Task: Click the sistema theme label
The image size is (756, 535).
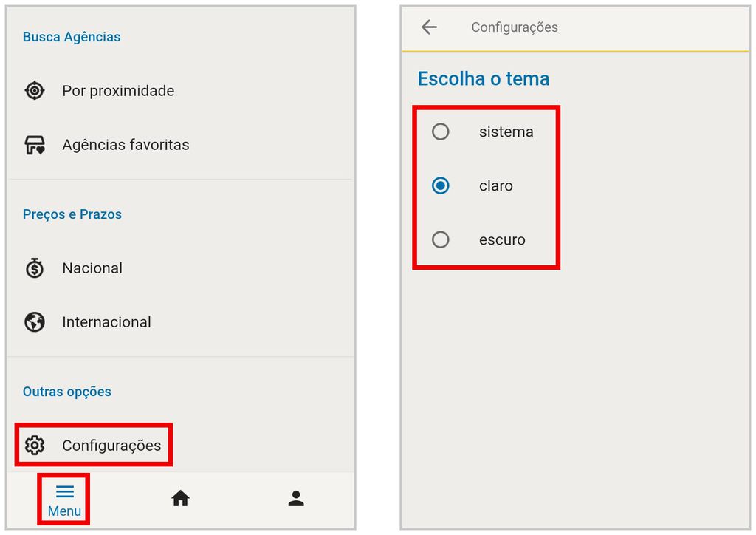Action: click(x=506, y=132)
